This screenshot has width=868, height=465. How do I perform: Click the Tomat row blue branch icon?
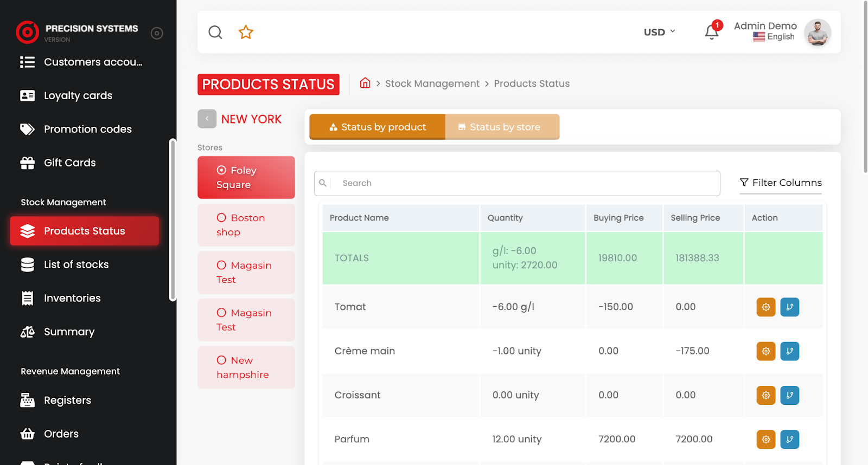click(x=790, y=307)
